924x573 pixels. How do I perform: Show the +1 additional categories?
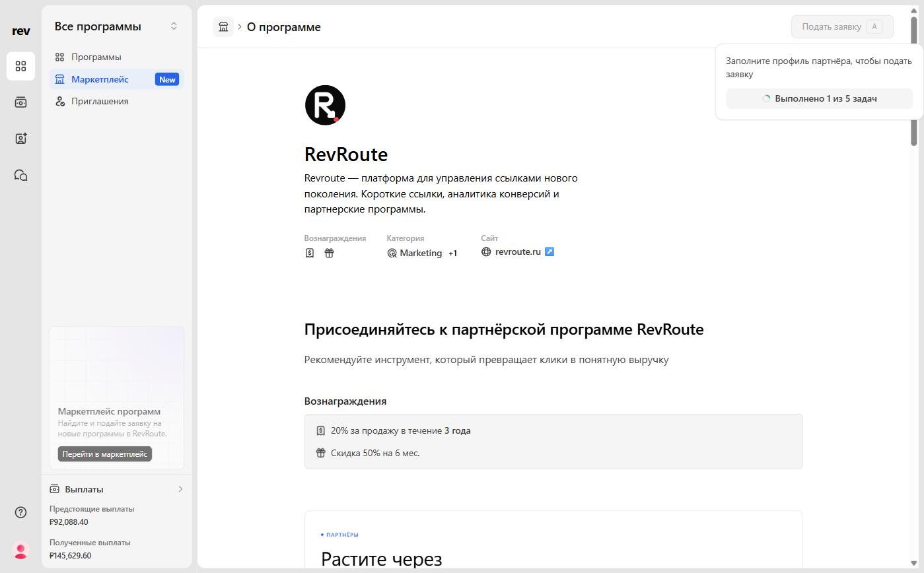452,253
